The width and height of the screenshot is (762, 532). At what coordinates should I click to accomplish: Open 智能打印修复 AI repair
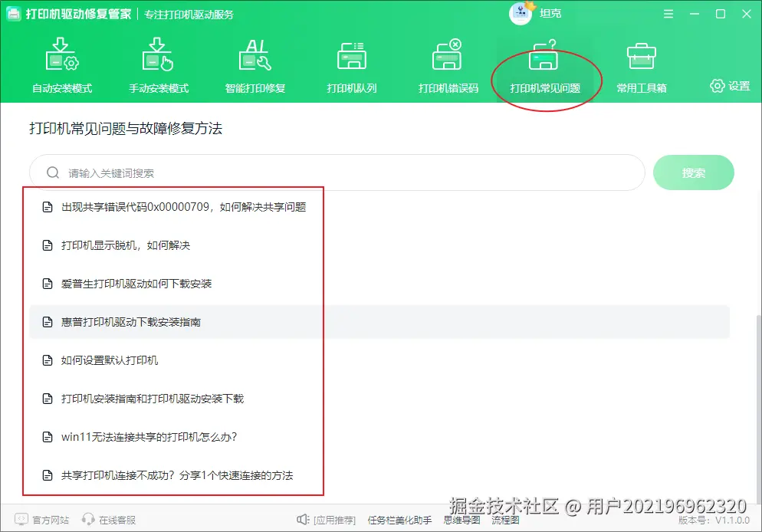click(255, 66)
